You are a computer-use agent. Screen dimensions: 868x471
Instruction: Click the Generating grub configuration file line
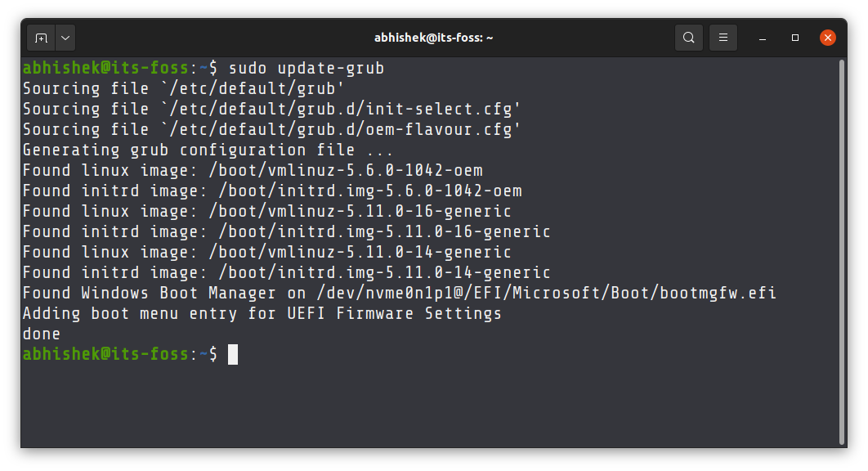[204, 149]
